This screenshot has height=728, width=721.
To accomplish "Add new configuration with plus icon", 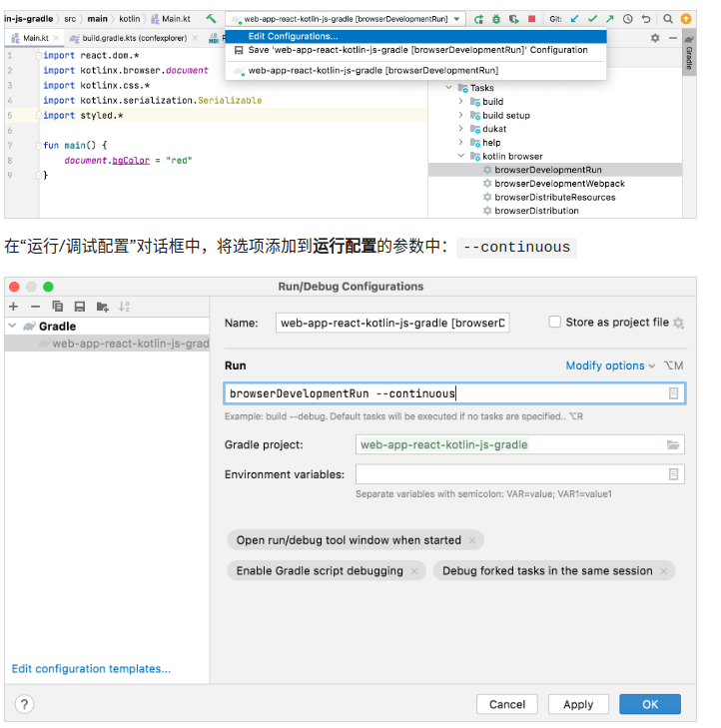I will point(13,307).
